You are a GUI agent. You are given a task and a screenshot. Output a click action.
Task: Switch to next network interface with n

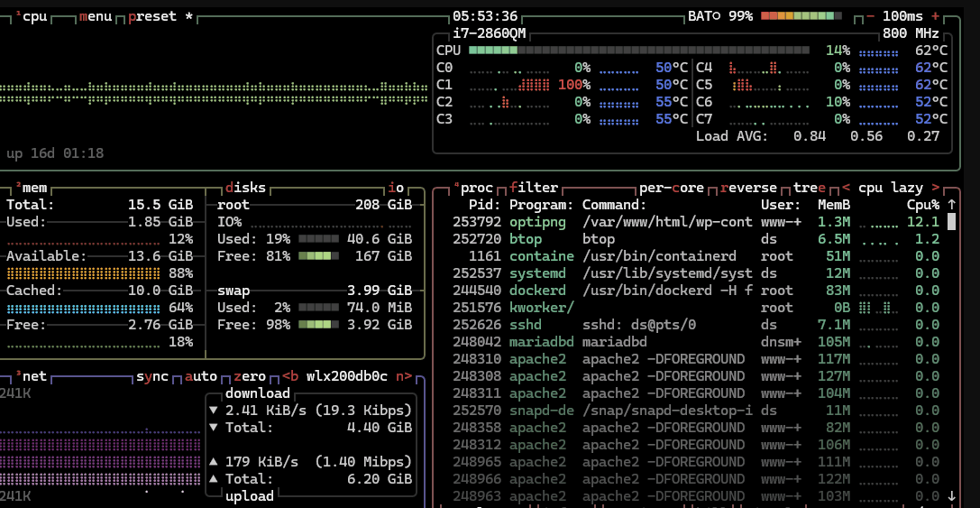point(405,376)
